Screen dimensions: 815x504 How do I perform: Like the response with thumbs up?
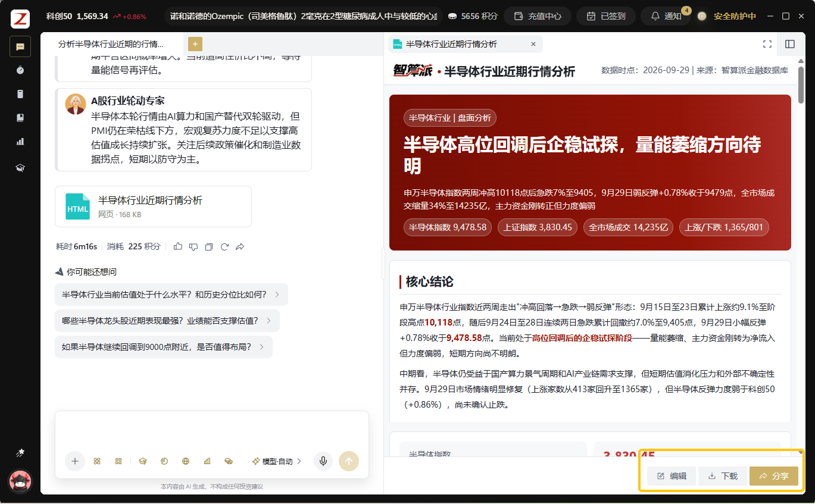tap(178, 246)
